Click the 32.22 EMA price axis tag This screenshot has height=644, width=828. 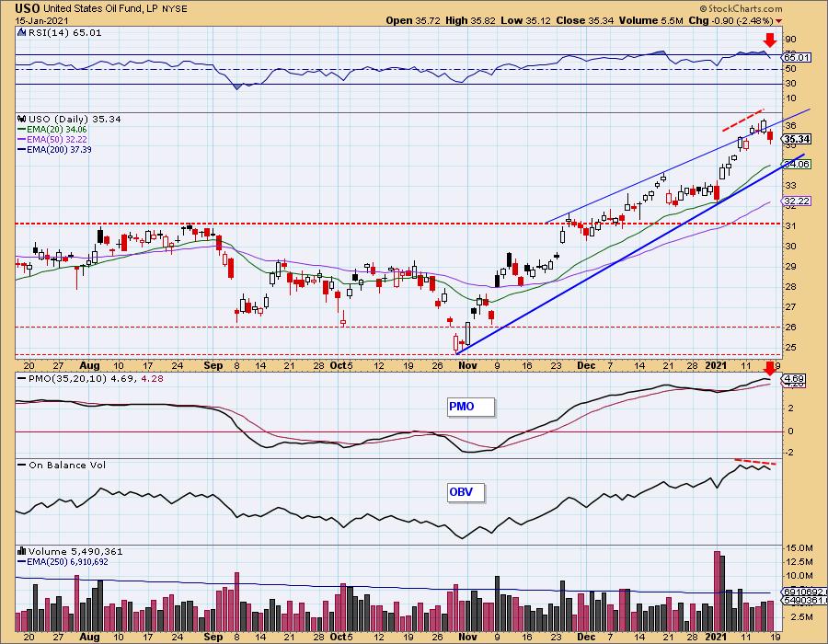(x=797, y=201)
